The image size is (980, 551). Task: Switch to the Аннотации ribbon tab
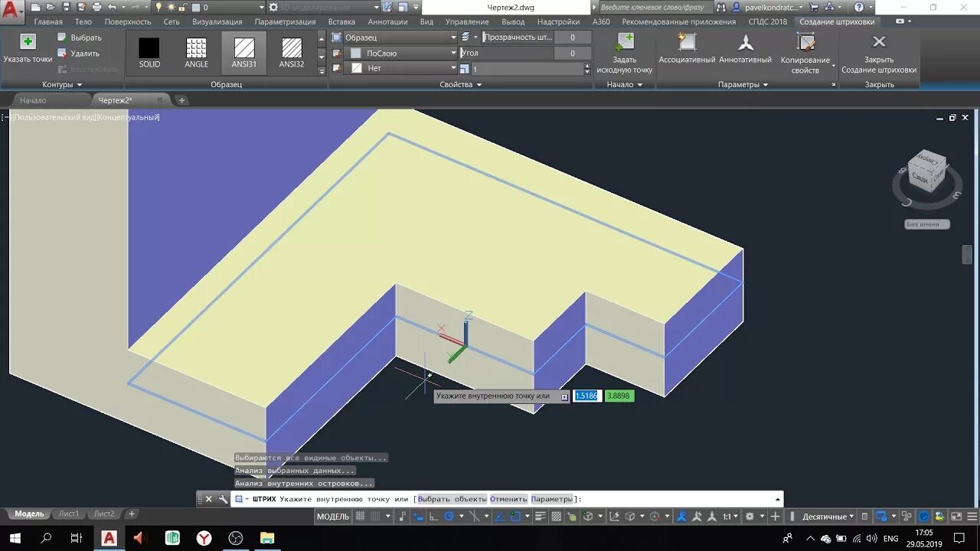(387, 22)
